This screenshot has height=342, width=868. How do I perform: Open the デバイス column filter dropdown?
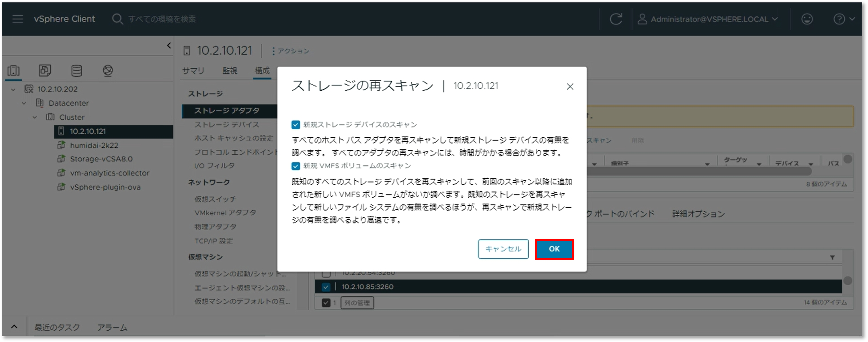pyautogui.click(x=811, y=164)
